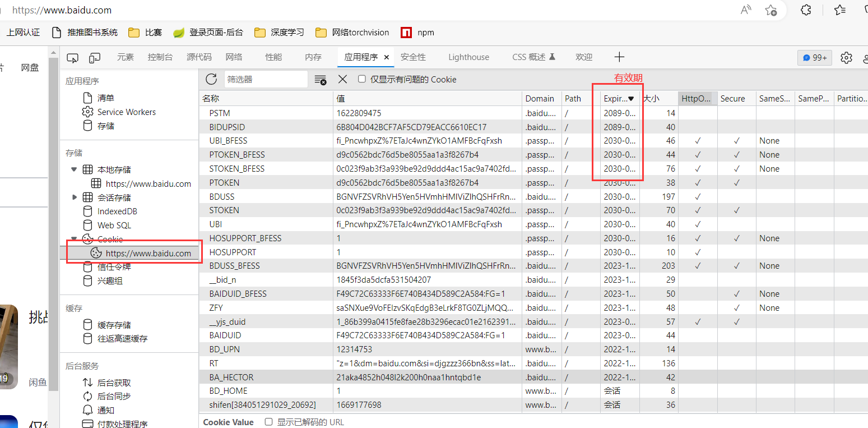The image size is (868, 428).
Task: Collapse the 本地存储 tree node
Action: pyautogui.click(x=74, y=169)
